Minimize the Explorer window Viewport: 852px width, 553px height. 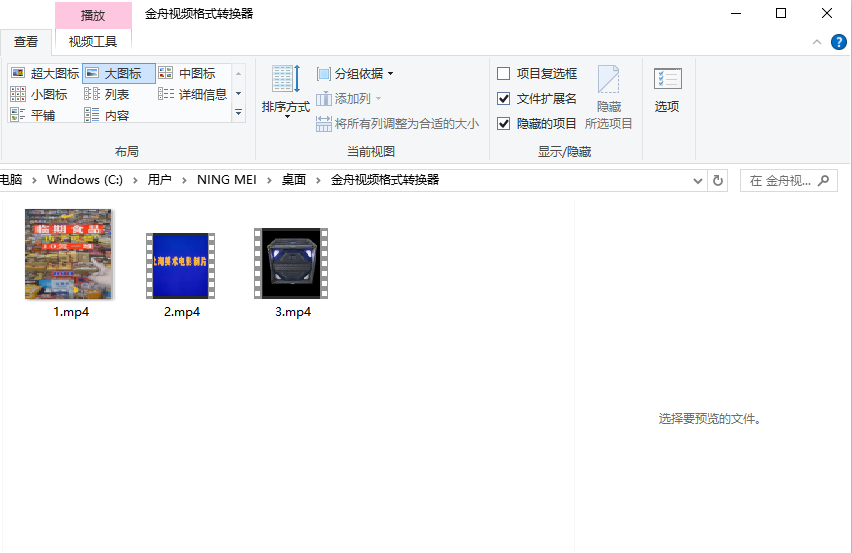736,13
